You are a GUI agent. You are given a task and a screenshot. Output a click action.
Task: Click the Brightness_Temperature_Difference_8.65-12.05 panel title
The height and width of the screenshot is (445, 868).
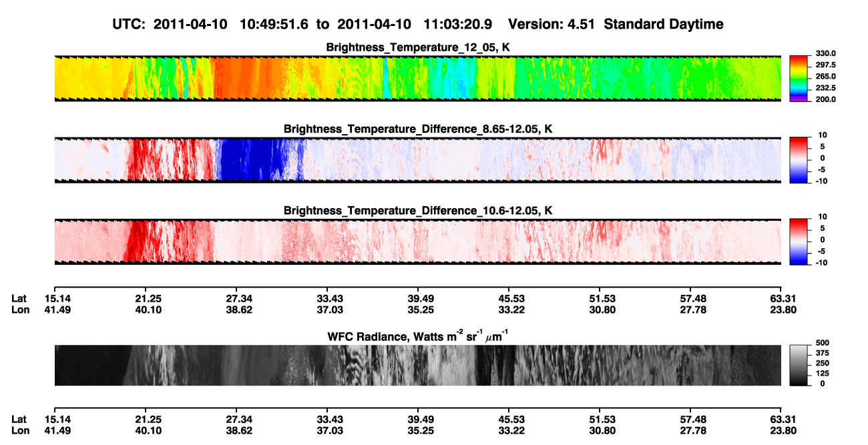tap(418, 129)
